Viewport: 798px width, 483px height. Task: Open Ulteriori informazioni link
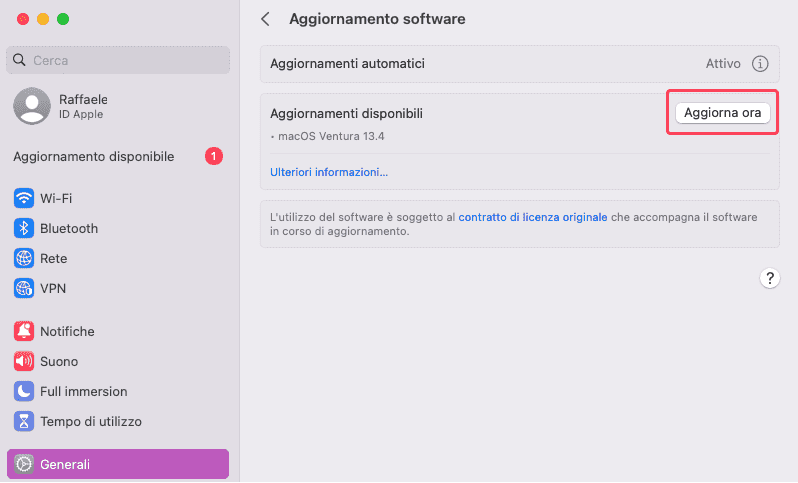click(x=329, y=172)
